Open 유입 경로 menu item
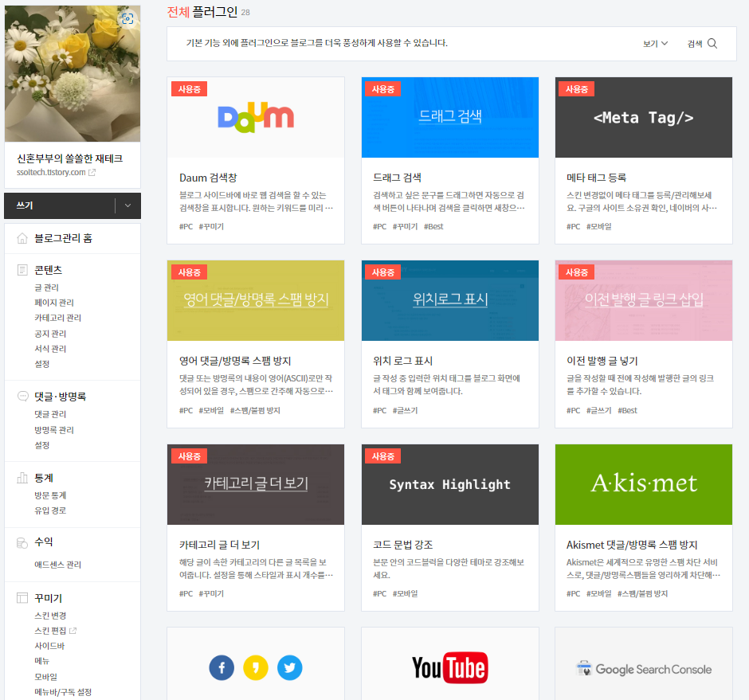Image resolution: width=749 pixels, height=700 pixels. [50, 510]
